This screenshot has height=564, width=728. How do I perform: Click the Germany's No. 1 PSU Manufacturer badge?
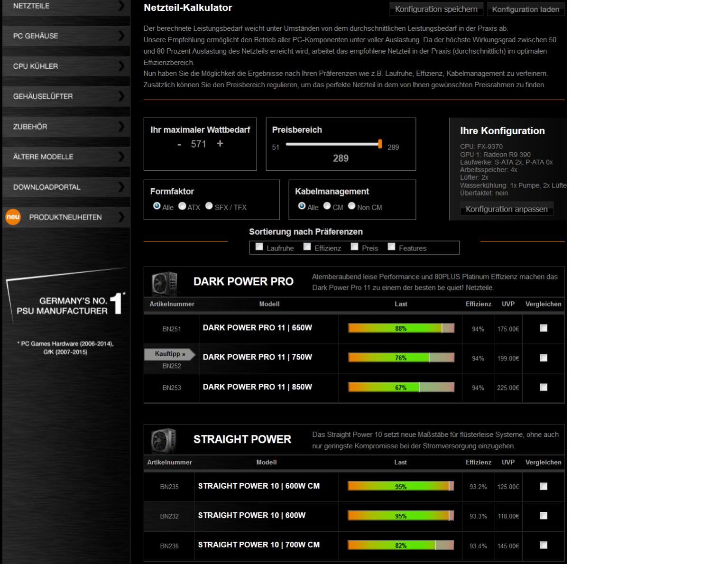67,295
